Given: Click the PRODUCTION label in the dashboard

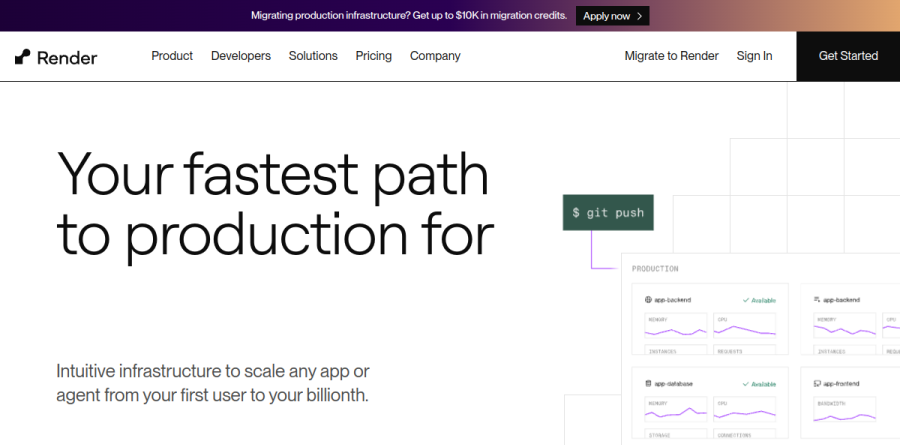Looking at the screenshot, I should [x=655, y=269].
